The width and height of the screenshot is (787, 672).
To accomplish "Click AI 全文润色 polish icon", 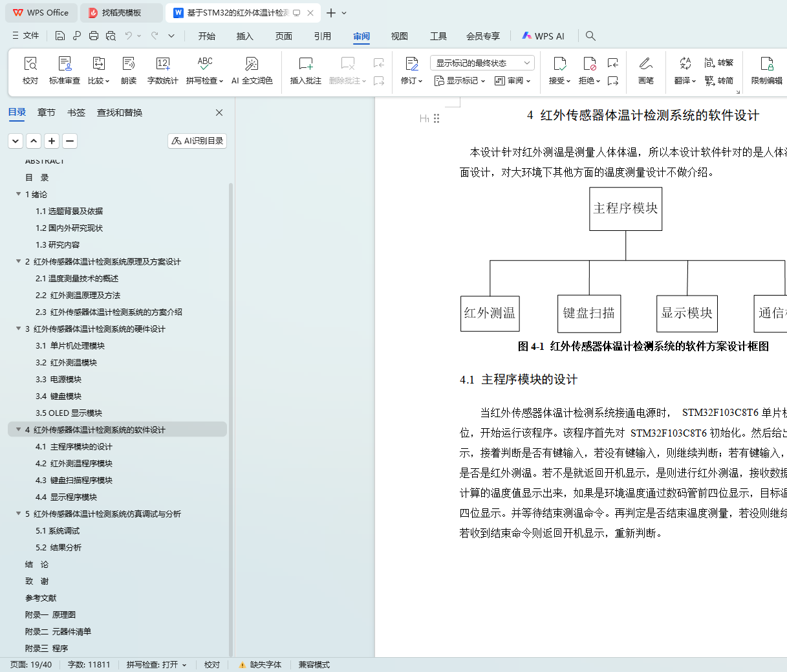I will 252,70.
